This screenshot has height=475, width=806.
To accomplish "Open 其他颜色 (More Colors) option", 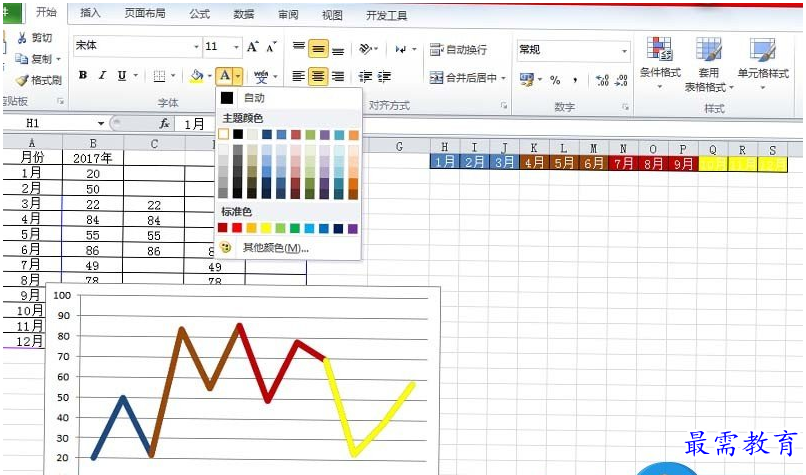I will click(288, 248).
